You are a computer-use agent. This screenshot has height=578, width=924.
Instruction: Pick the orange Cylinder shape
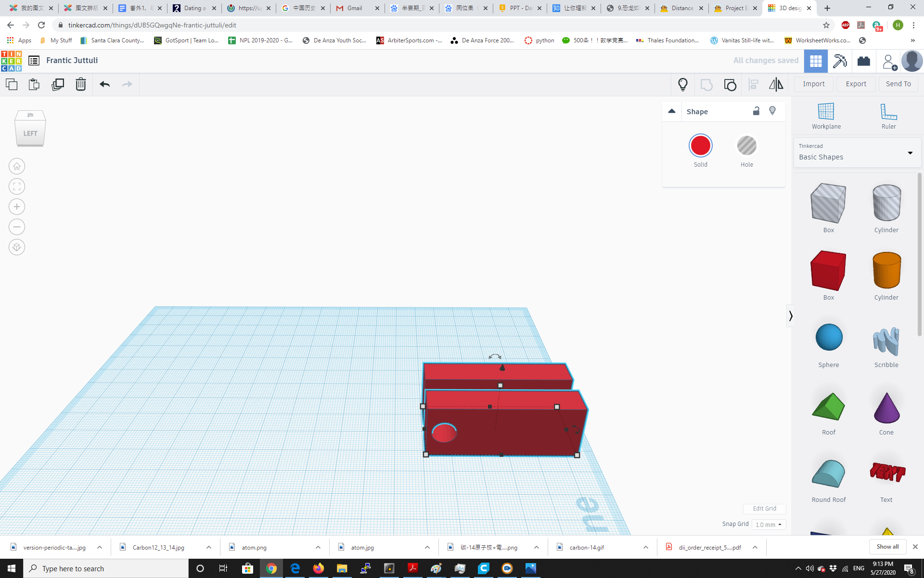[x=886, y=271]
